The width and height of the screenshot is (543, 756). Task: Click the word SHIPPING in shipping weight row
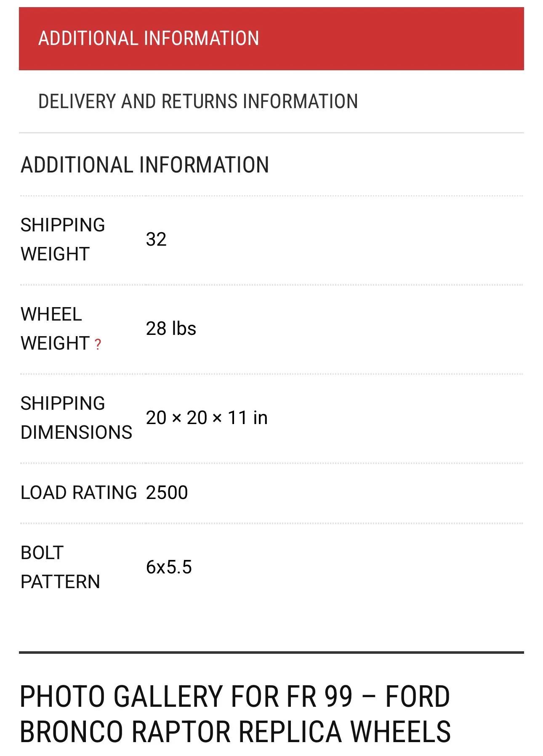(x=63, y=225)
